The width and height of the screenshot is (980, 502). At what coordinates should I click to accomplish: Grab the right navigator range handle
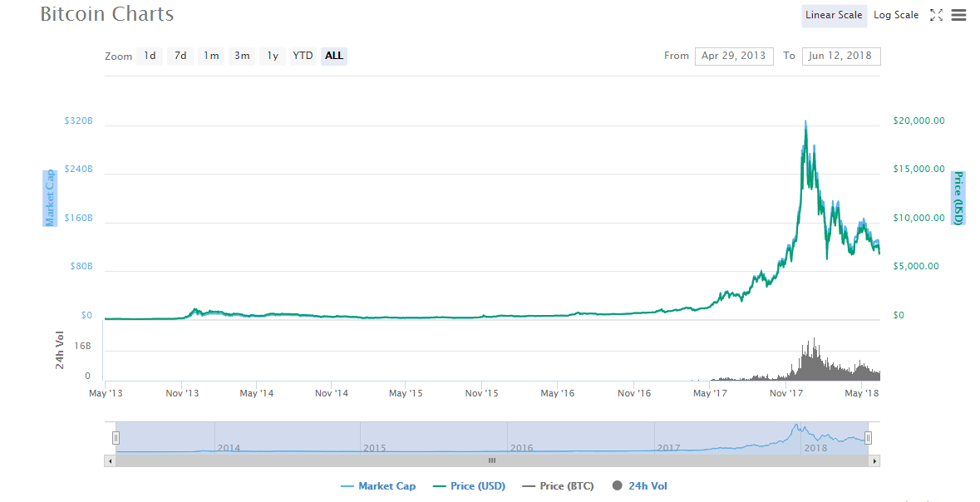pos(868,438)
